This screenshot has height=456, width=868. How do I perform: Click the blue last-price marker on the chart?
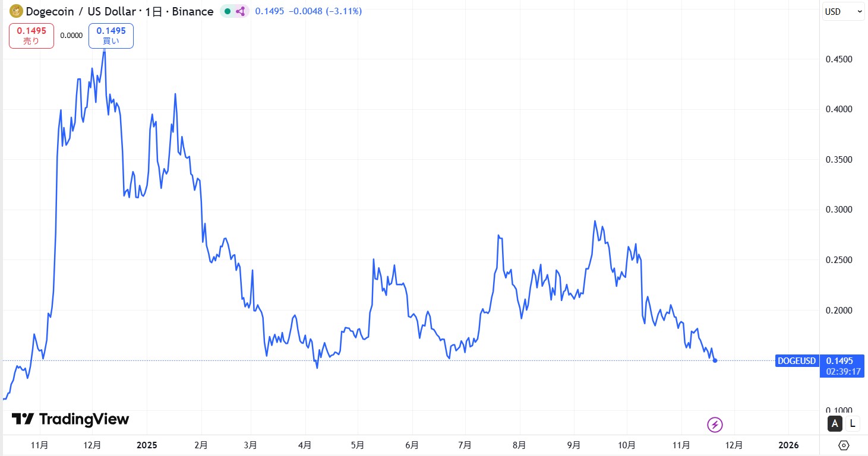[x=714, y=360]
